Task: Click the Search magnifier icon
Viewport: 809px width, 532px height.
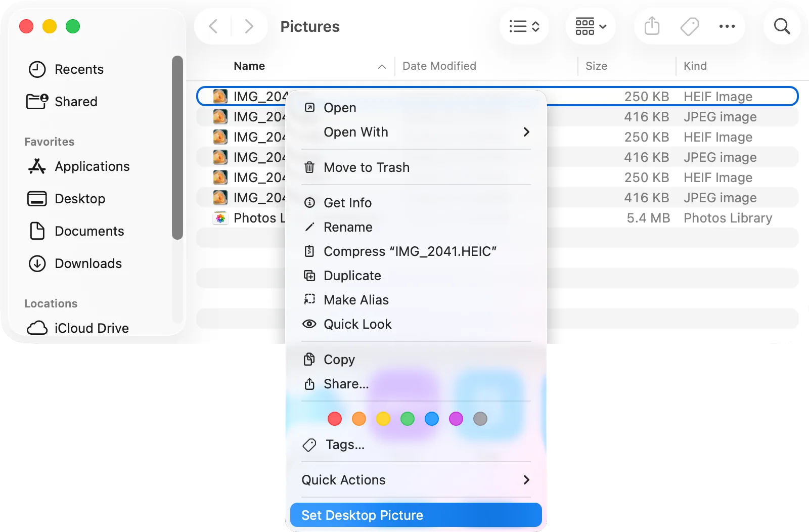Action: coord(782,26)
